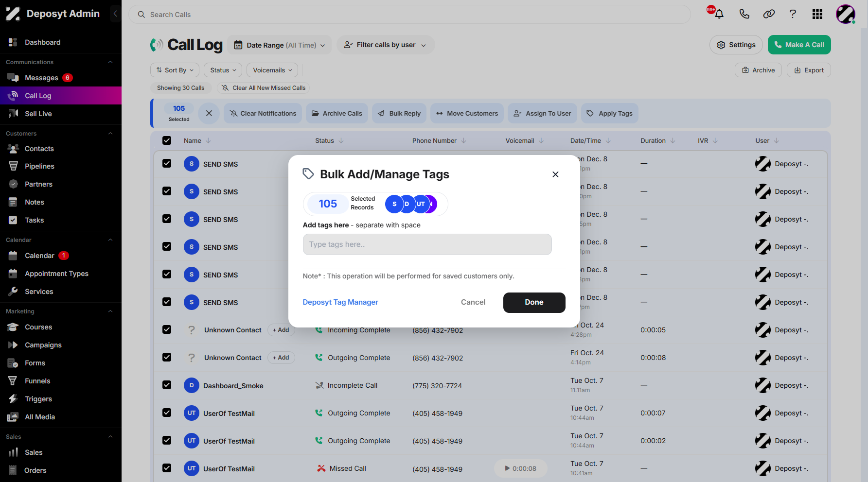Image resolution: width=868 pixels, height=482 pixels.
Task: Click the link icon in top bar
Action: point(769,14)
